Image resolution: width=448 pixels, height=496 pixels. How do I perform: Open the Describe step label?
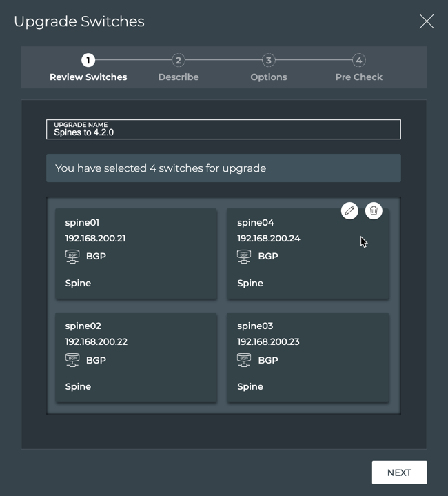click(x=178, y=77)
